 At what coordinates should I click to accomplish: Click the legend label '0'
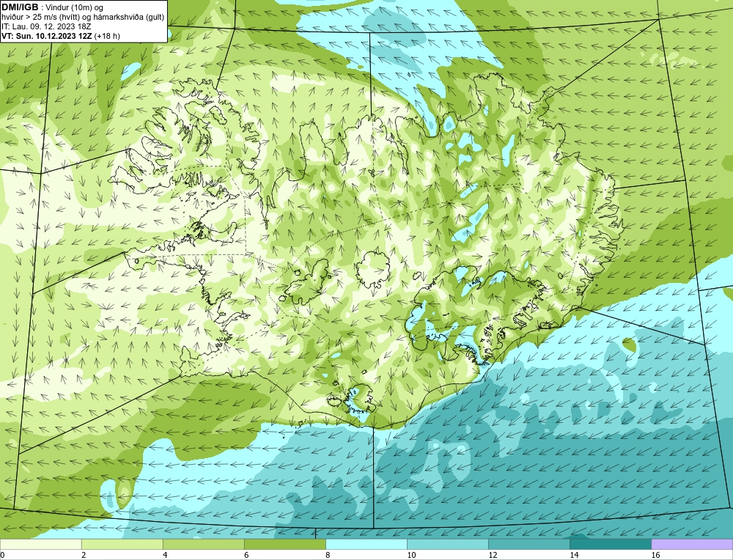[x=2, y=555]
